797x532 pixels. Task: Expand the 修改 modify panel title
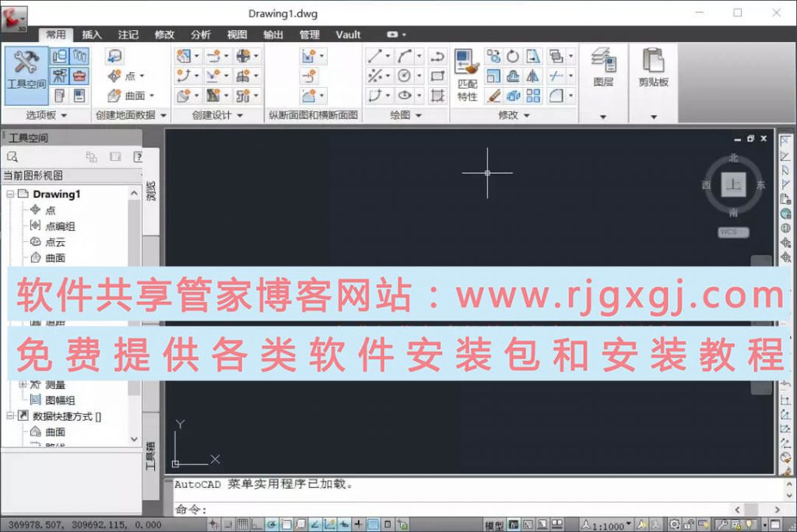(x=514, y=115)
